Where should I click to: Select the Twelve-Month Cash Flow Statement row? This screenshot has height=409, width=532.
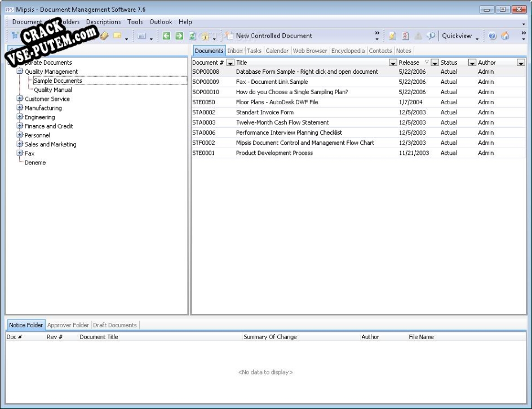(358, 122)
